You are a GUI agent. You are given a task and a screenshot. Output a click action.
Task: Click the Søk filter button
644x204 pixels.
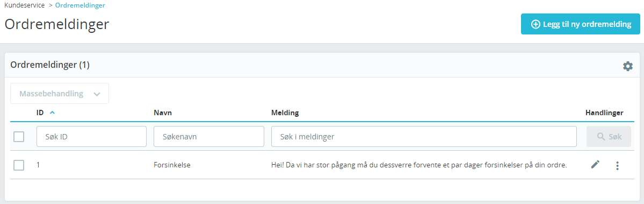point(609,137)
